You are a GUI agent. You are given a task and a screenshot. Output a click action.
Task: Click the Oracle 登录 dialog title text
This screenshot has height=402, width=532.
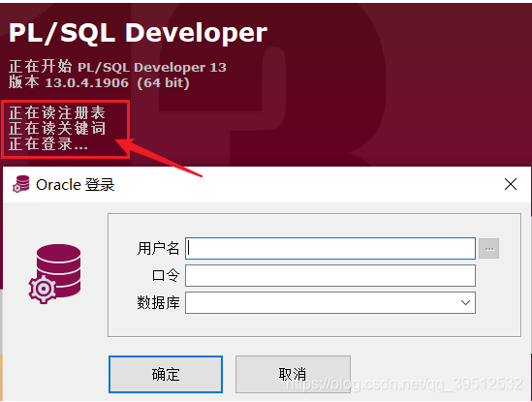[x=76, y=185]
